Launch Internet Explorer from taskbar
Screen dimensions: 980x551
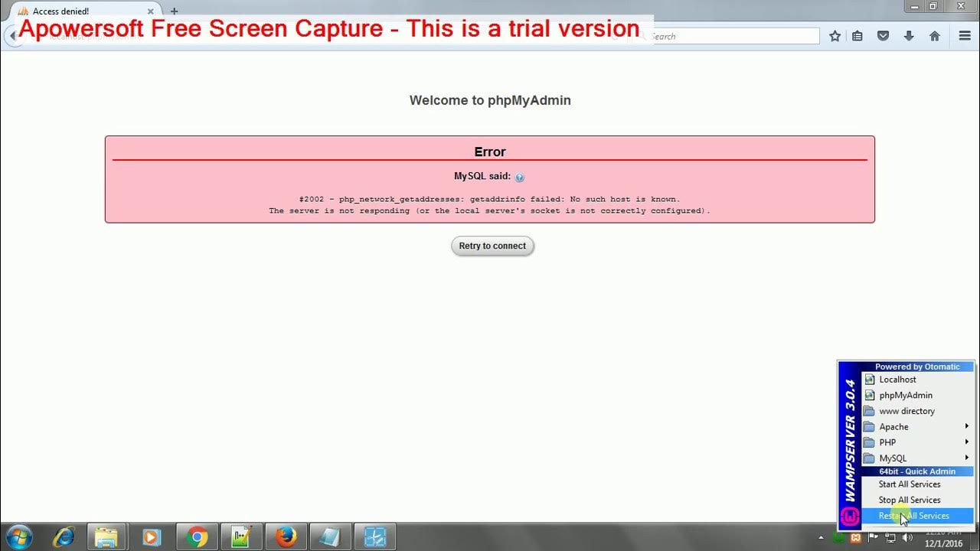click(63, 537)
